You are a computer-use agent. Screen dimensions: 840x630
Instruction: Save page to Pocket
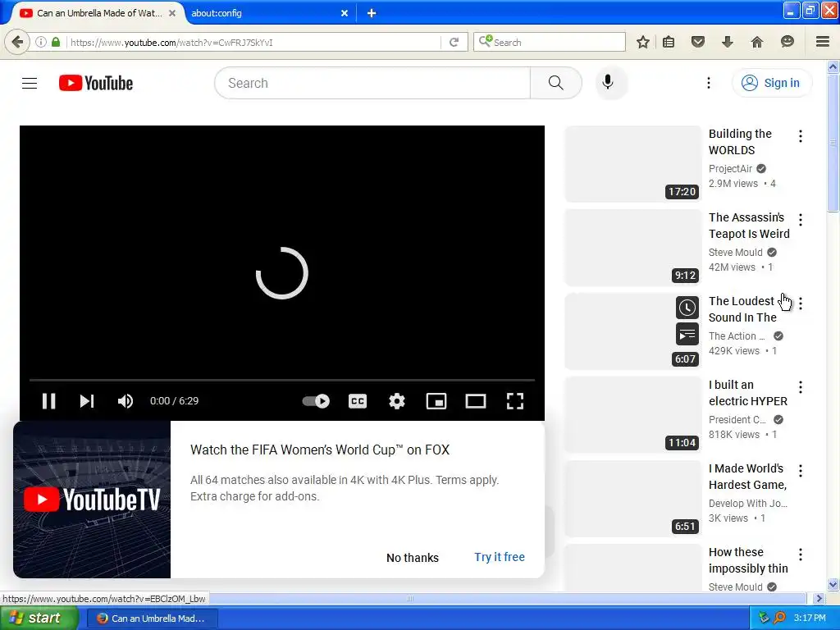point(697,42)
